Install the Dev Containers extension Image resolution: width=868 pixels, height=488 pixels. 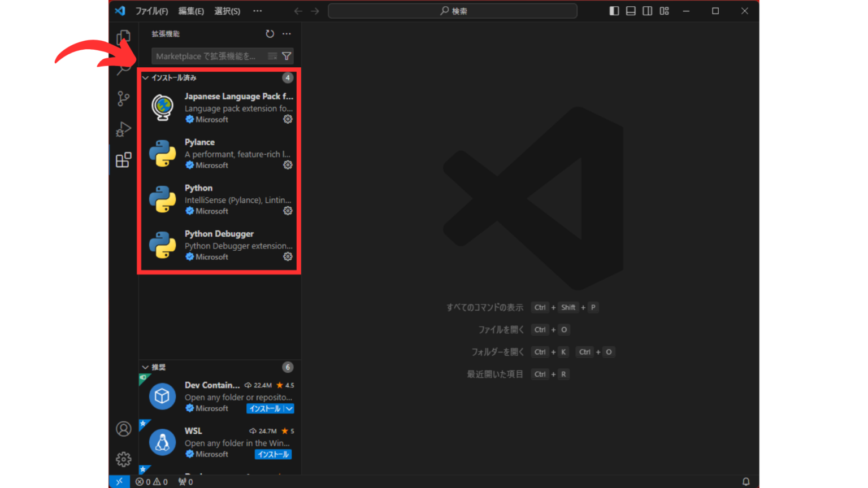[264, 408]
